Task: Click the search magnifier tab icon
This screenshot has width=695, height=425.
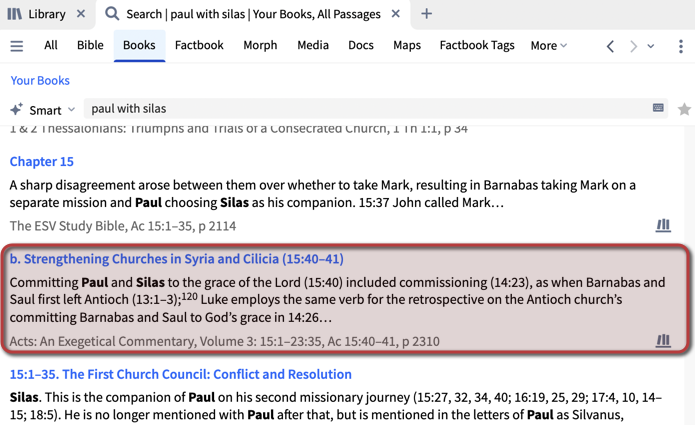Action: point(112,14)
